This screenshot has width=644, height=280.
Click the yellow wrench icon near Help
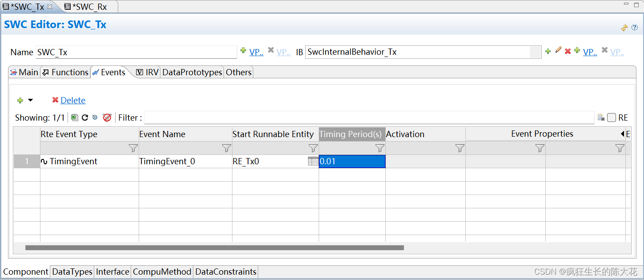pyautogui.click(x=624, y=27)
